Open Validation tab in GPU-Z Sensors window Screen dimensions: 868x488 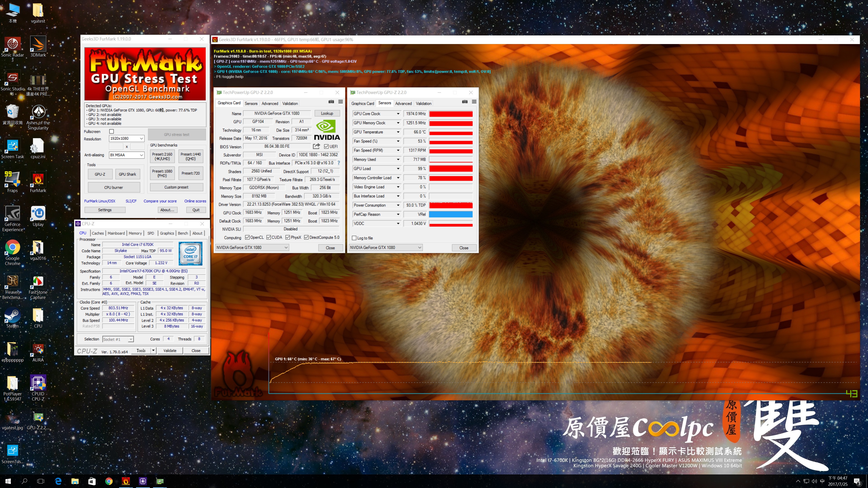tap(424, 103)
